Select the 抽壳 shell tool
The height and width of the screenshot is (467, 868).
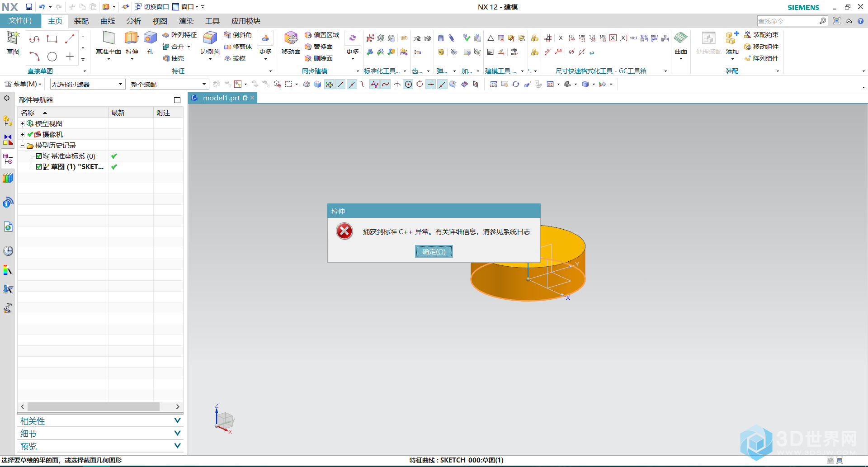(x=174, y=58)
